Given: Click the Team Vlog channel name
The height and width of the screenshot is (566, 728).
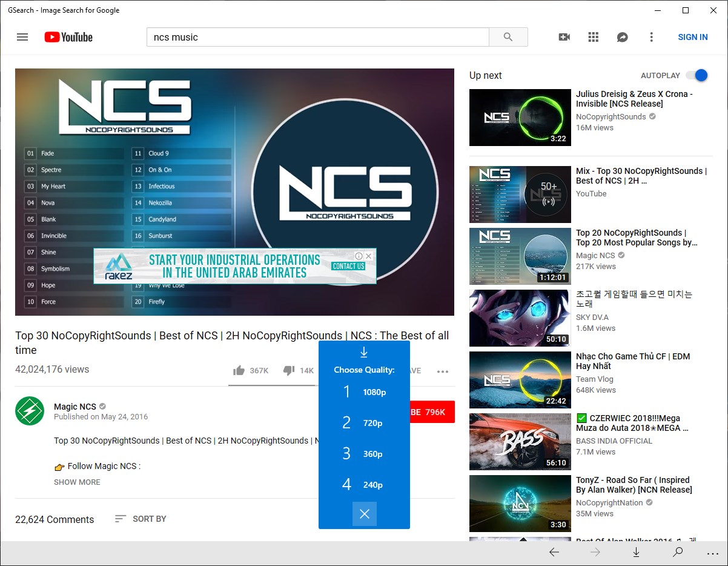Looking at the screenshot, I should tap(594, 379).
